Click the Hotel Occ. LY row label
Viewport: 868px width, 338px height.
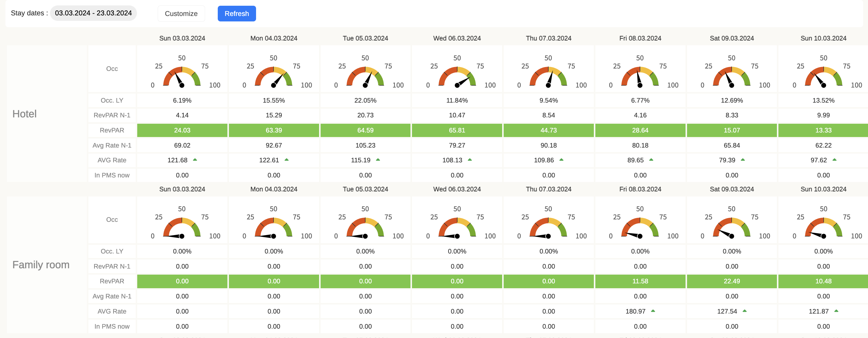[x=112, y=100]
